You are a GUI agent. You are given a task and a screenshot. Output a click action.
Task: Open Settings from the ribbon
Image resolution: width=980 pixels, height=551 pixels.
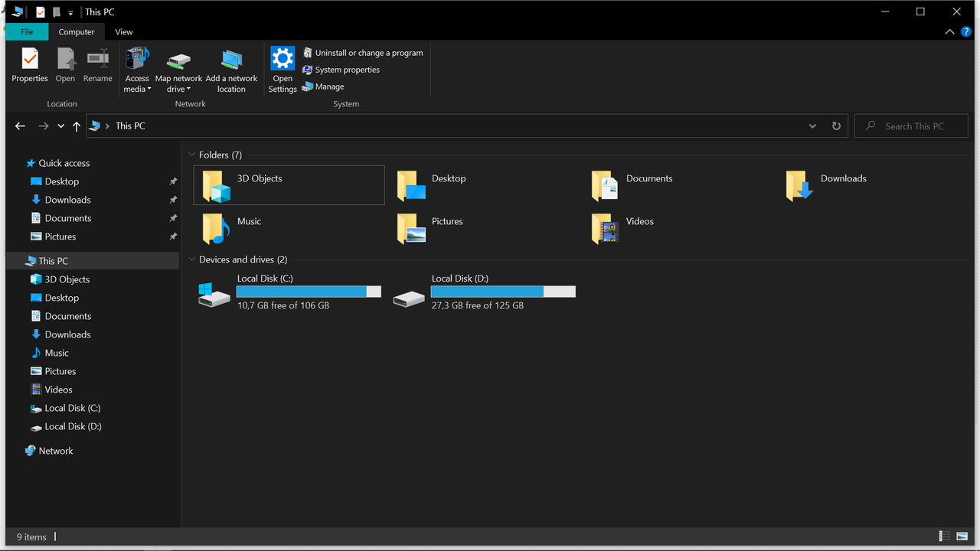coord(283,70)
